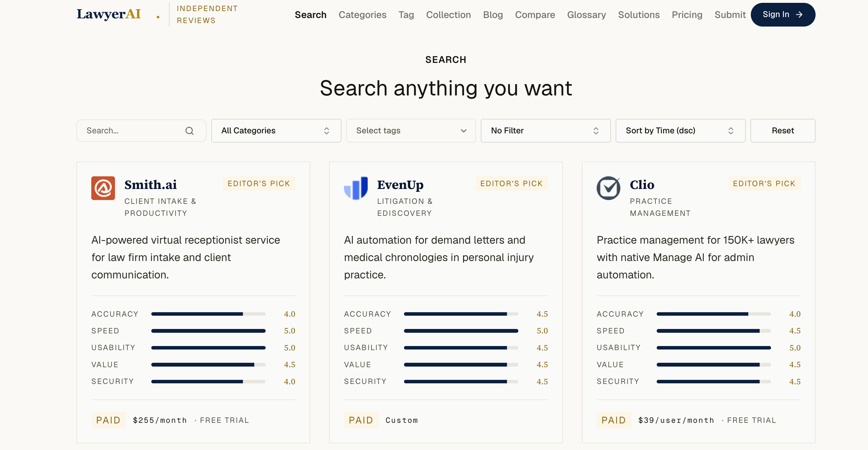The width and height of the screenshot is (868, 450).
Task: Click 'Litigation & eDiscovery' category text
Action: 405,207
